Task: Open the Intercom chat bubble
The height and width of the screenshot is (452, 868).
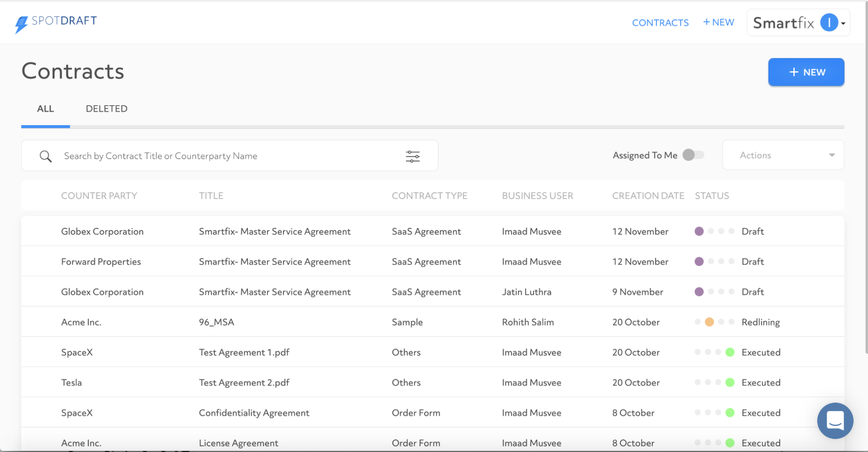Action: pyautogui.click(x=835, y=420)
